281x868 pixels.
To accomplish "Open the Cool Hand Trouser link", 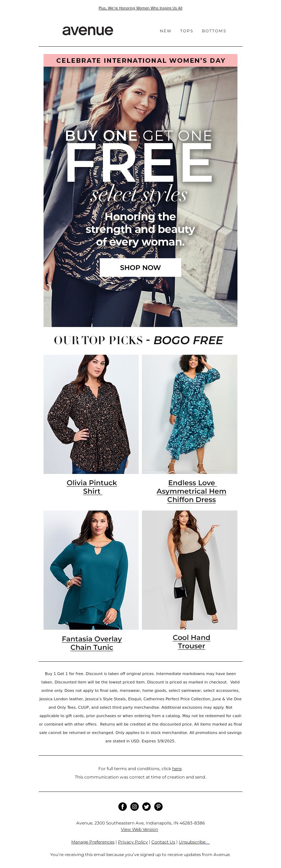I will click(x=191, y=642).
